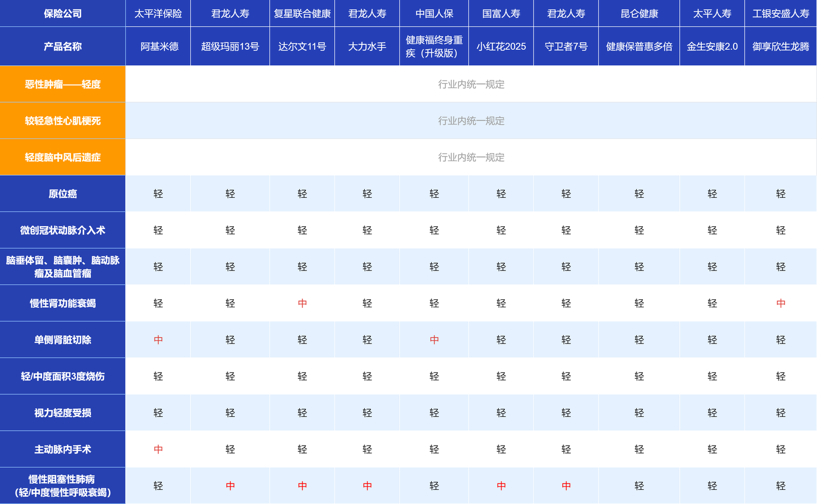Screen dimensions: 817x504
Task: Click 轻 for 小红花2025 in 微创冠状动脉介入术 row
Action: tap(502, 230)
